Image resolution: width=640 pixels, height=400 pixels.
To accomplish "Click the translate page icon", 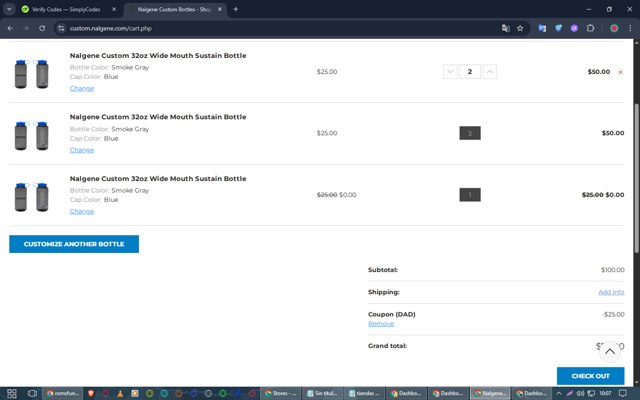I will point(506,28).
